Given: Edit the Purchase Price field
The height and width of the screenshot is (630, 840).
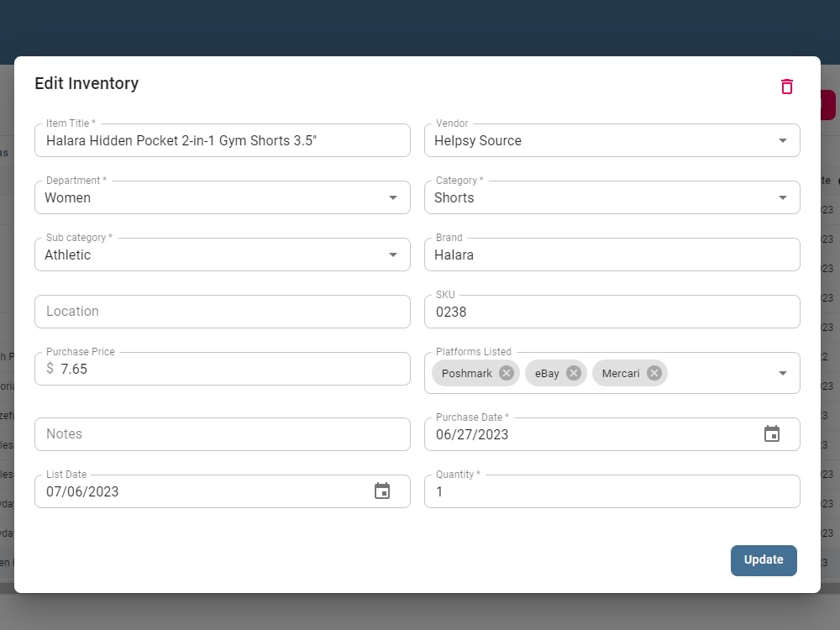Looking at the screenshot, I should point(223,369).
